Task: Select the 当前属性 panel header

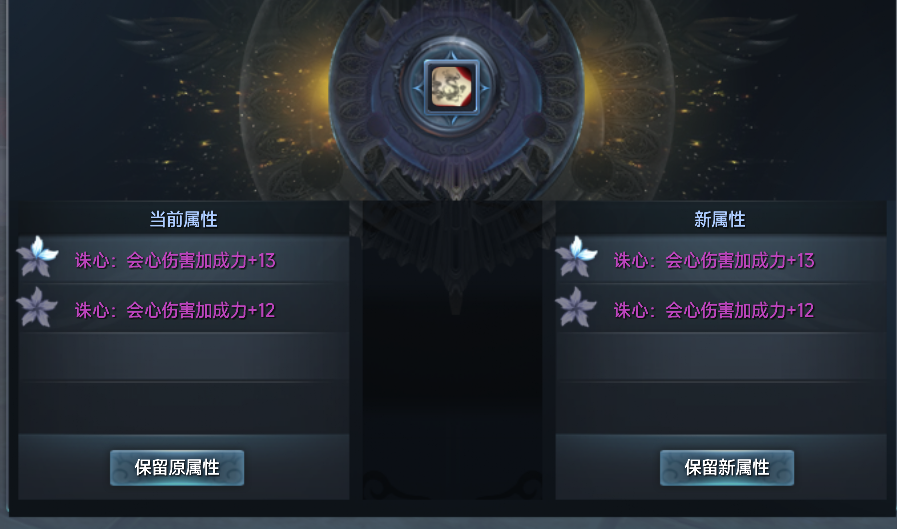Action: click(184, 219)
